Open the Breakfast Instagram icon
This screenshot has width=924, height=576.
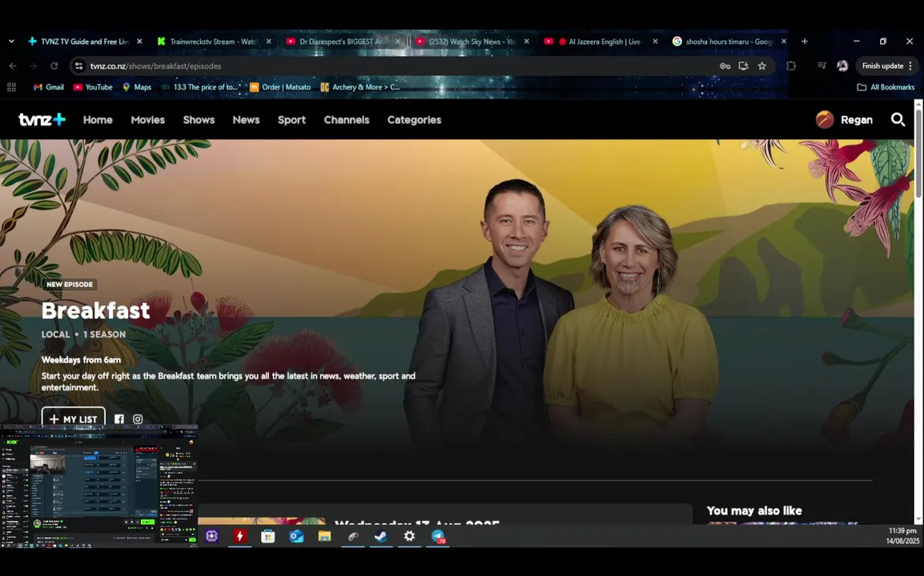(137, 419)
